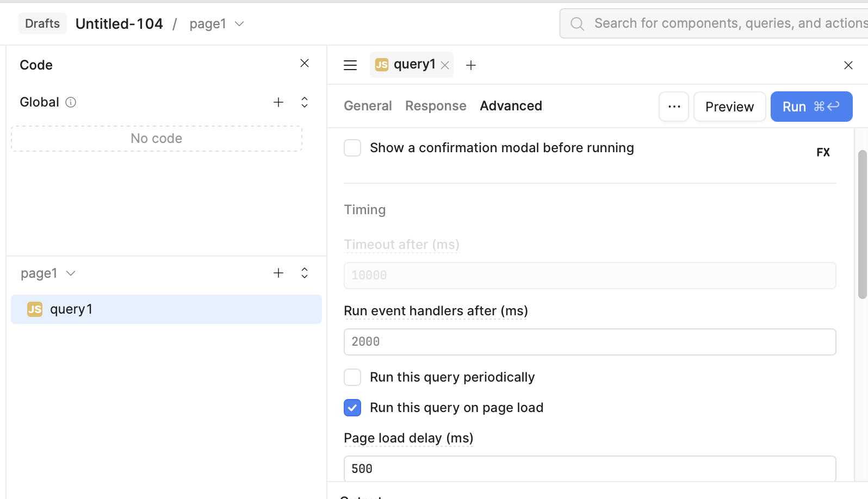Click the Preview button

click(729, 107)
